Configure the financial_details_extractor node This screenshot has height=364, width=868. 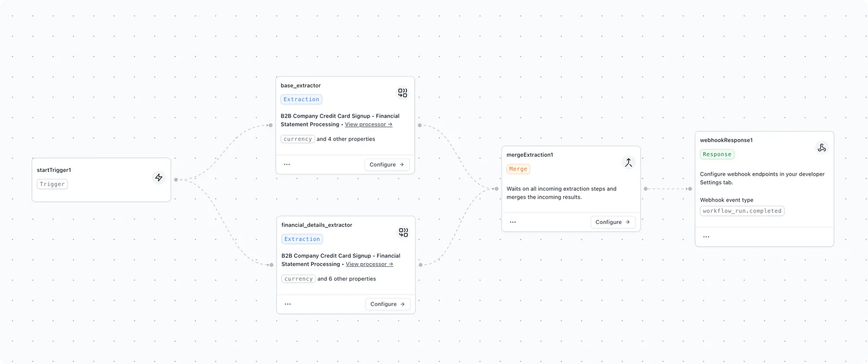point(387,304)
